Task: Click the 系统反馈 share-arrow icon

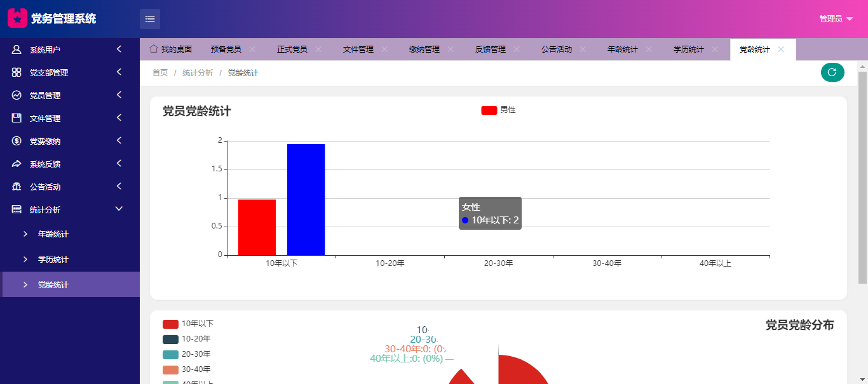Action: coord(17,164)
